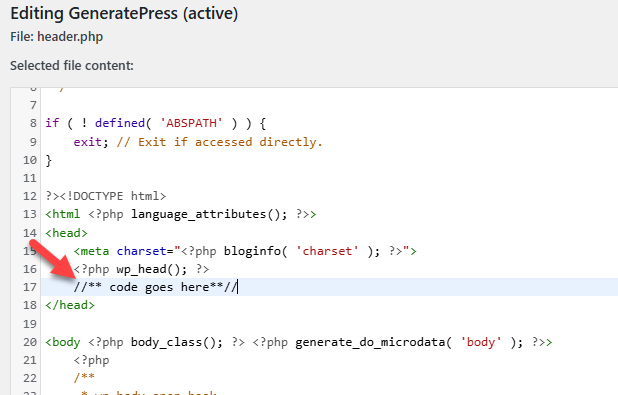Image resolution: width=618 pixels, height=395 pixels.
Task: Click the empty line 19
Action: coord(329,324)
